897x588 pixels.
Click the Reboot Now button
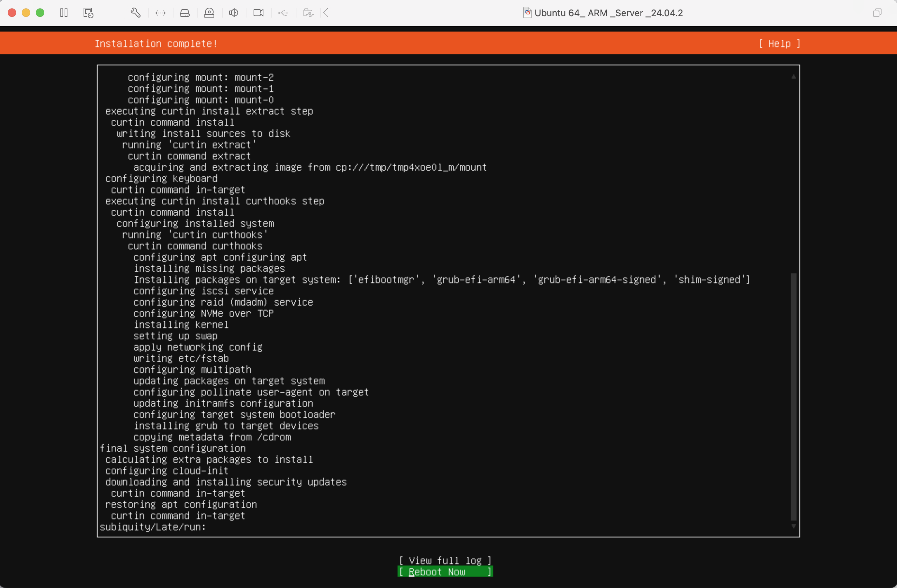(445, 572)
